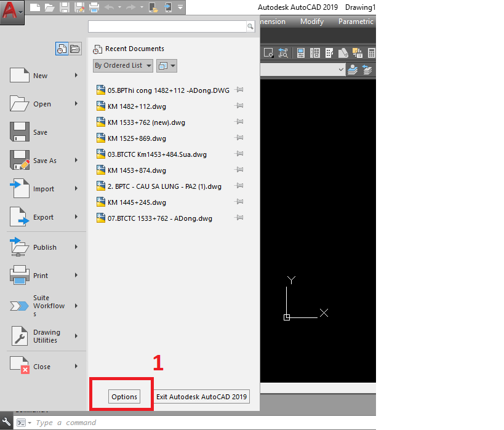The image size is (504, 430).
Task: Pin KM 1533+762 (new).dwg to list
Action: [x=239, y=121]
